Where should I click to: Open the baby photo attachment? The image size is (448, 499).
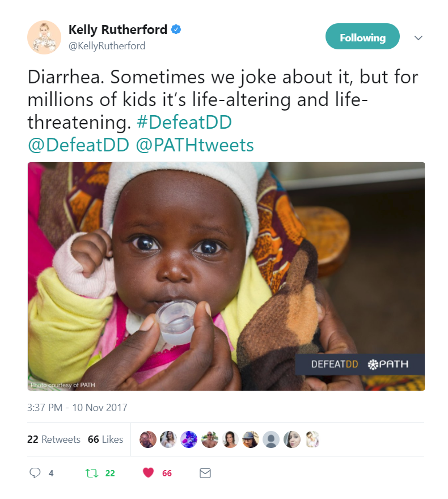226,276
